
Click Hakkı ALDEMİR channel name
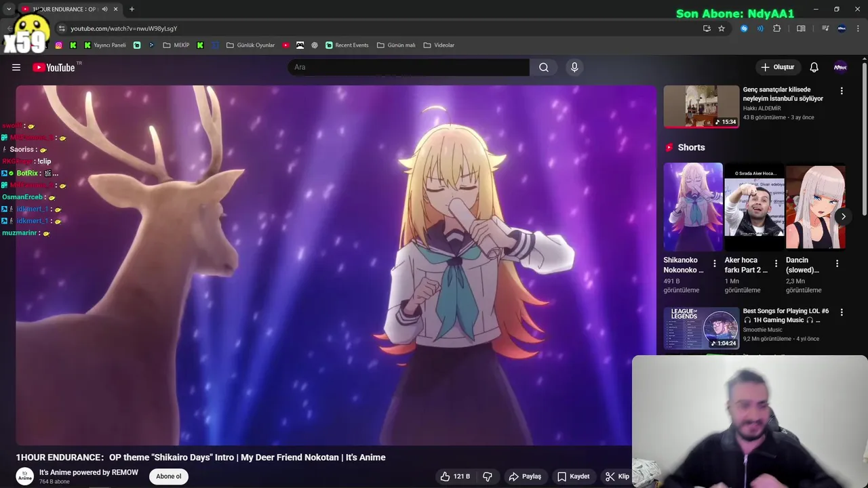pyautogui.click(x=762, y=108)
